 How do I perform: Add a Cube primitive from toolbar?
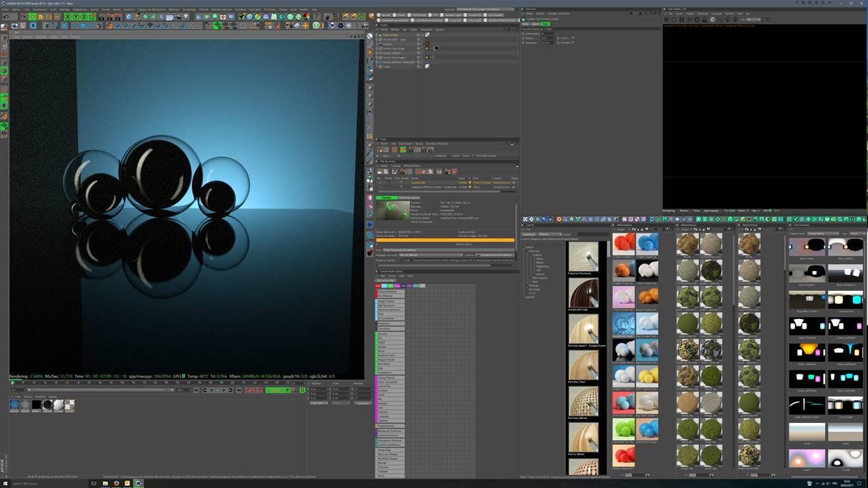click(129, 17)
